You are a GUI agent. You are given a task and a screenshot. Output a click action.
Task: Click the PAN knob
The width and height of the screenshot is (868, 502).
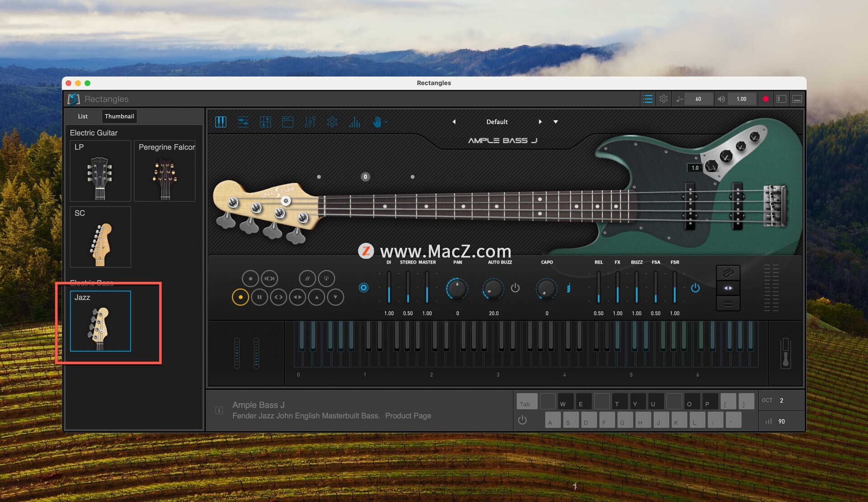point(457,289)
